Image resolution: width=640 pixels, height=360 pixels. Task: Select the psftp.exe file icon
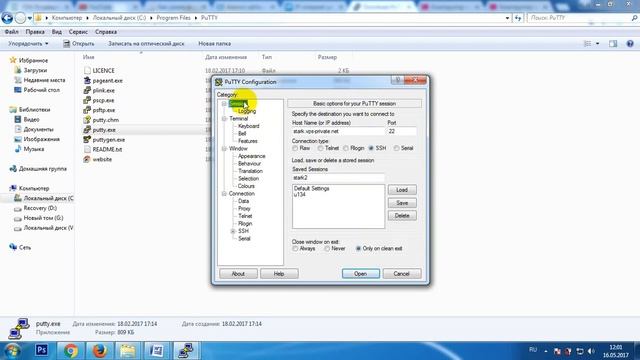(x=87, y=110)
